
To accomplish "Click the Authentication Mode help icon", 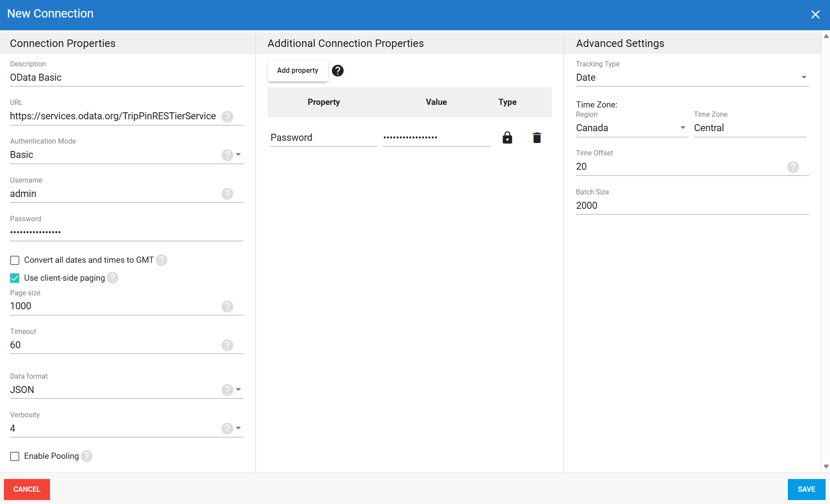I will (x=227, y=155).
